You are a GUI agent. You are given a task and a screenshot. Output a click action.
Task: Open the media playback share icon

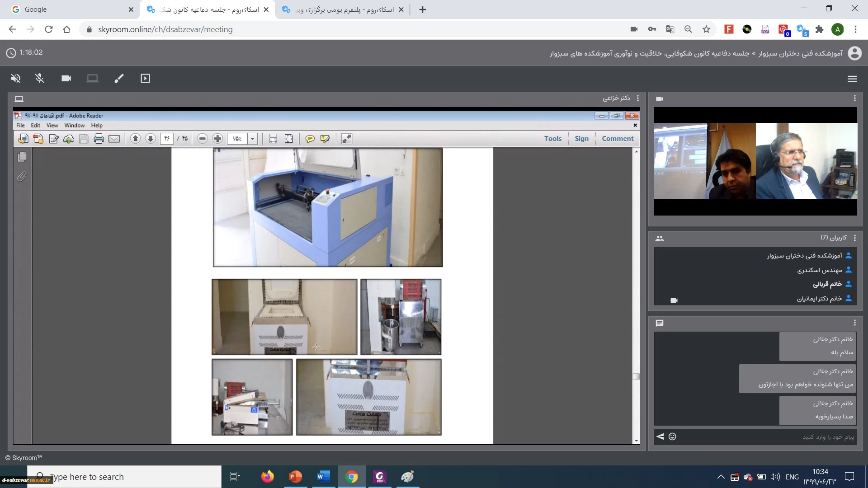145,79
